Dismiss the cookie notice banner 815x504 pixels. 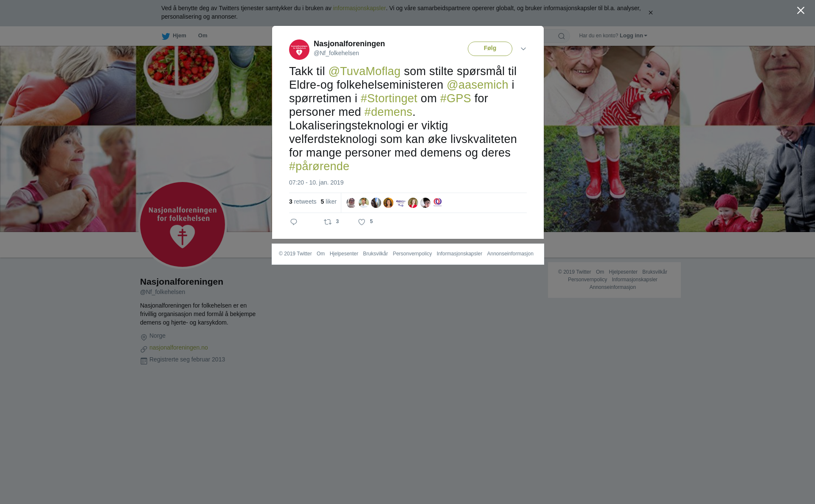(650, 13)
